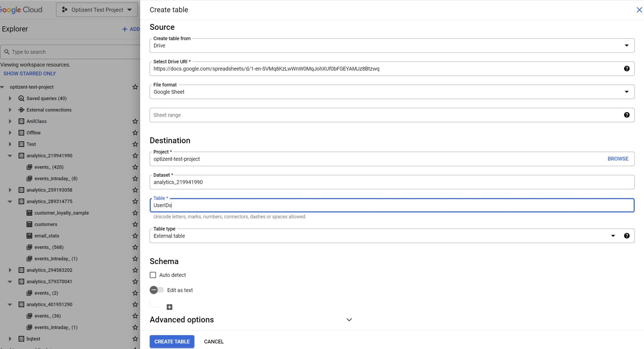This screenshot has height=349, width=644.
Task: Click the CREATE TABLE button
Action: coord(172,341)
